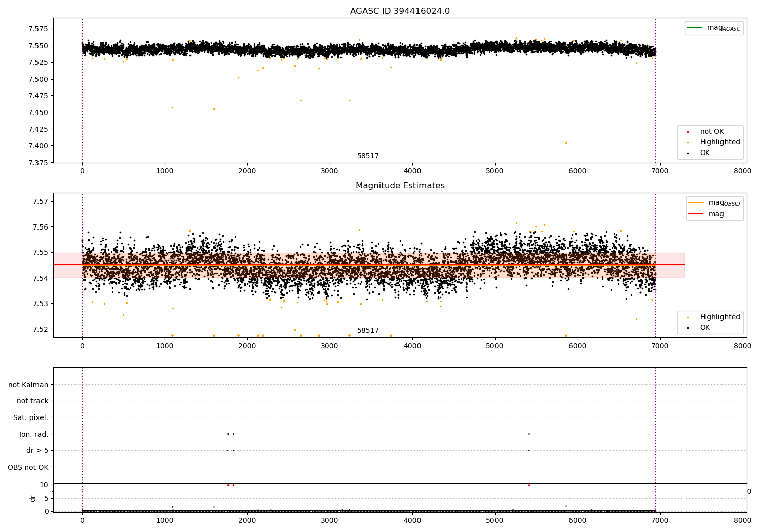Click the 10 tick on the dr axis

point(44,485)
